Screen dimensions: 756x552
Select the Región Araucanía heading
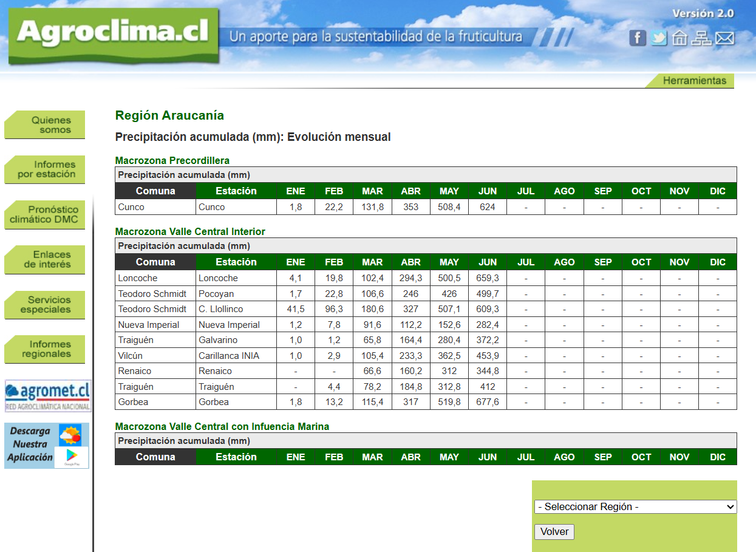point(169,115)
